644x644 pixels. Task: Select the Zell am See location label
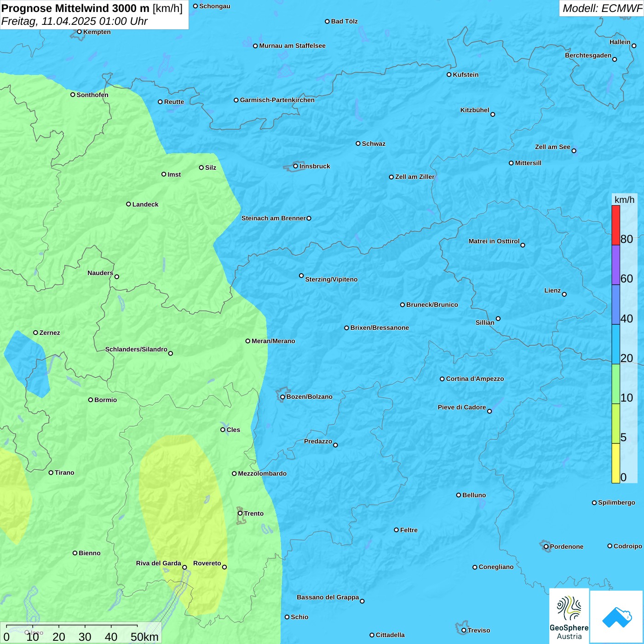552,147
